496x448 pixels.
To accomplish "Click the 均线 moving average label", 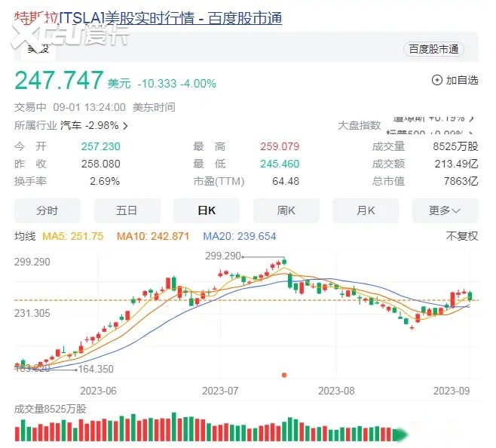I will (25, 236).
